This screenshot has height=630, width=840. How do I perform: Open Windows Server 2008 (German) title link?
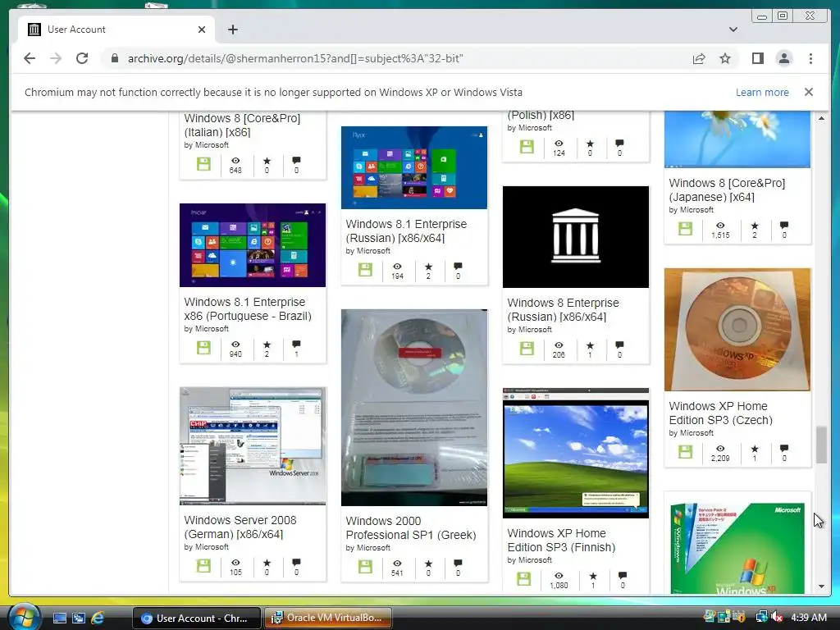[x=240, y=527]
